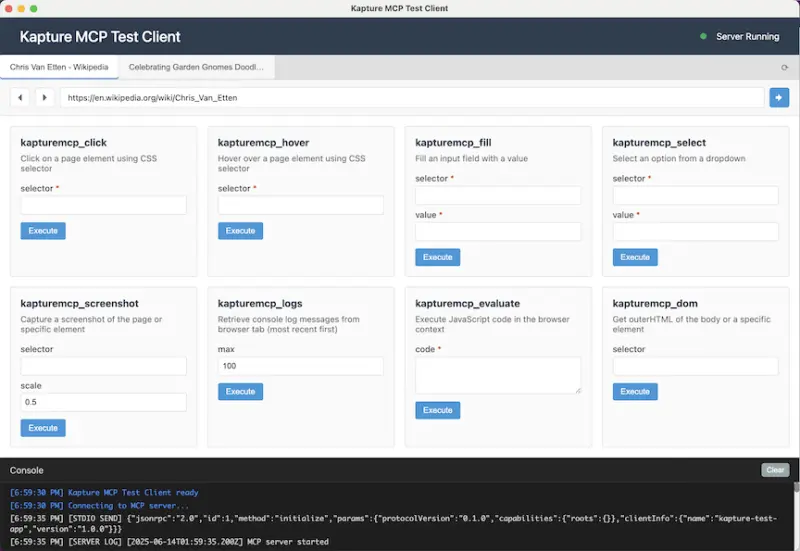Click the refresh tabs icon
The image size is (800, 551).
(x=785, y=67)
